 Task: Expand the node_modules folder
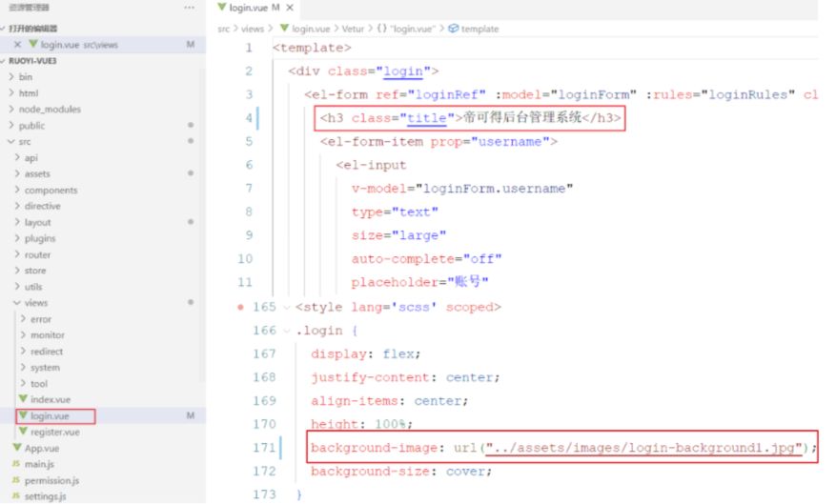coord(11,110)
